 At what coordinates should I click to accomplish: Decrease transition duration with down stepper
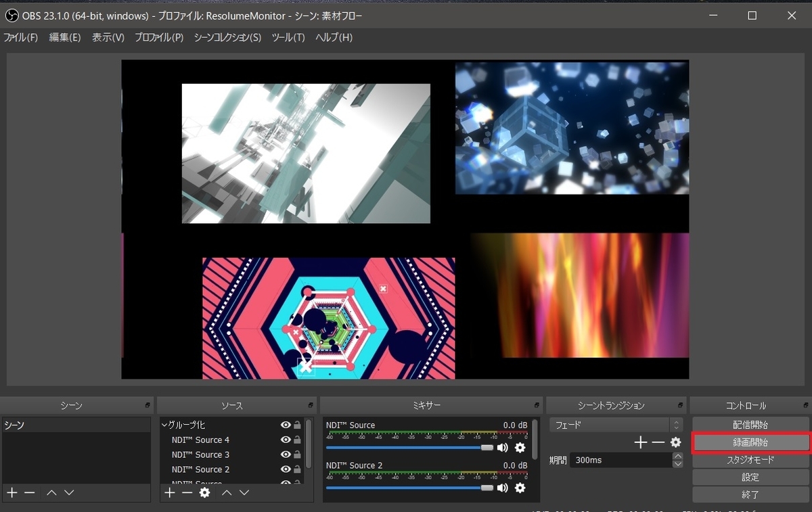[x=677, y=464]
